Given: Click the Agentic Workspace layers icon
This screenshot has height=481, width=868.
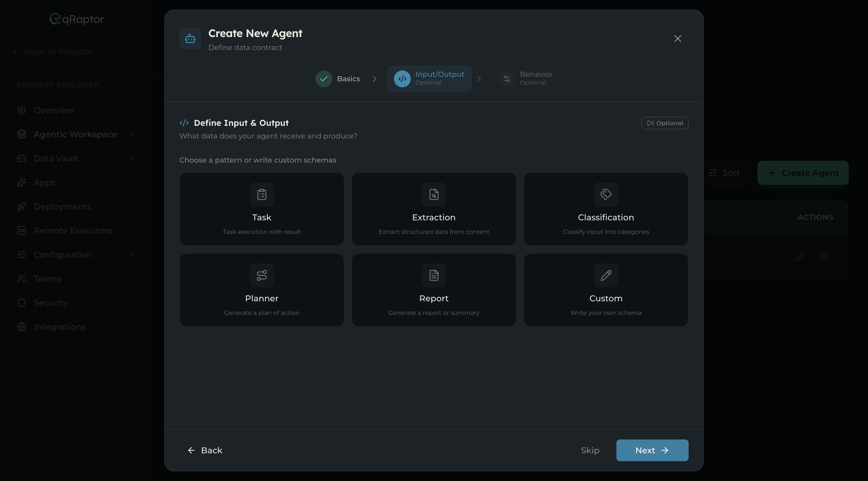Looking at the screenshot, I should point(22,134).
